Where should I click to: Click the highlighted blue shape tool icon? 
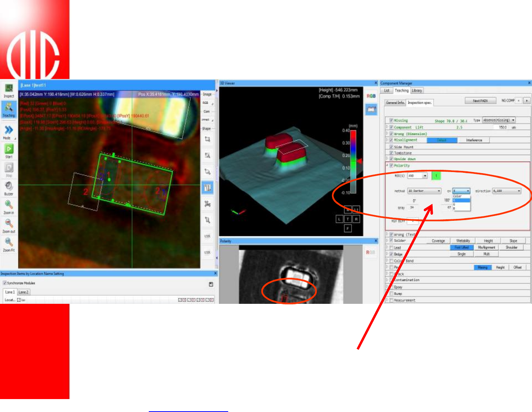click(x=207, y=188)
